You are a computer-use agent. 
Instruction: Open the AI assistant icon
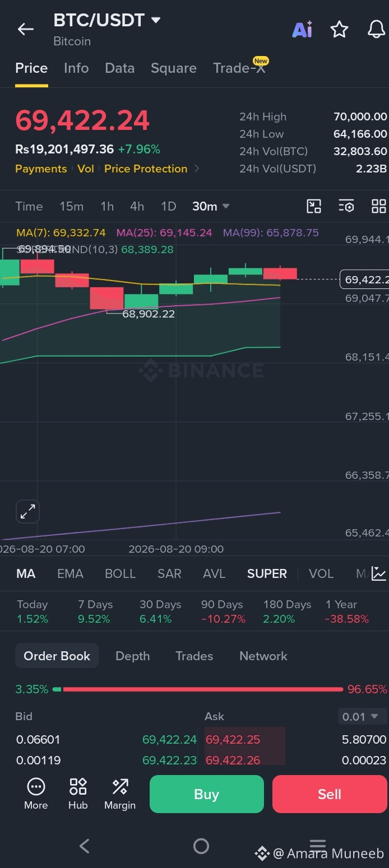click(302, 30)
